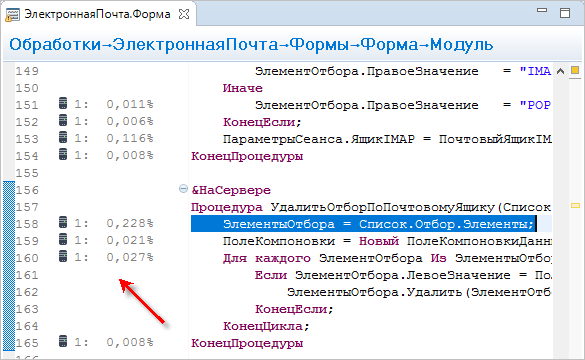Collapse the &НаСервере procedure fold

[x=183, y=188]
